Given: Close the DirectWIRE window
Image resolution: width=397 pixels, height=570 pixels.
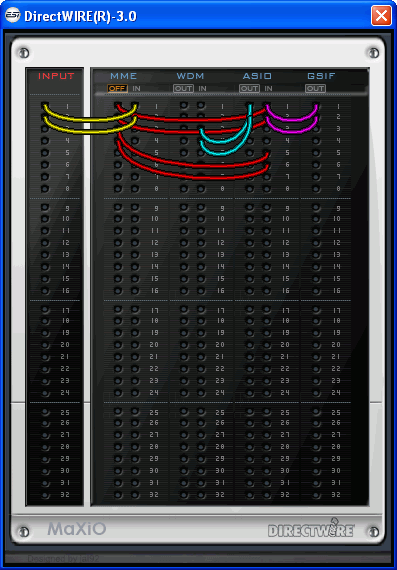Looking at the screenshot, I should (x=381, y=16).
